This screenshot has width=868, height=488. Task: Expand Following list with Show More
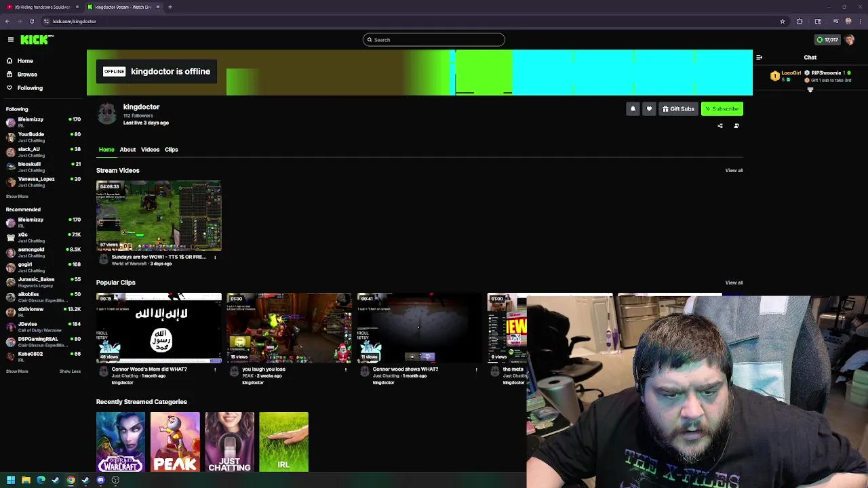pyautogui.click(x=17, y=197)
